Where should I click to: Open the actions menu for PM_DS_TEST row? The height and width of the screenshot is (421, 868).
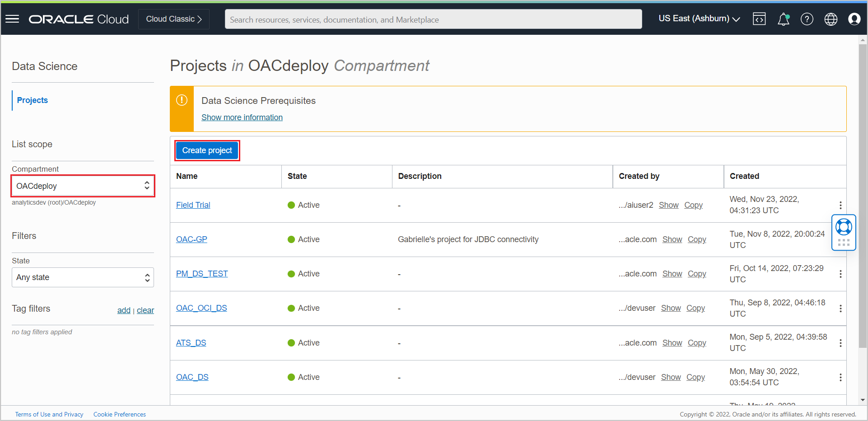[840, 274]
